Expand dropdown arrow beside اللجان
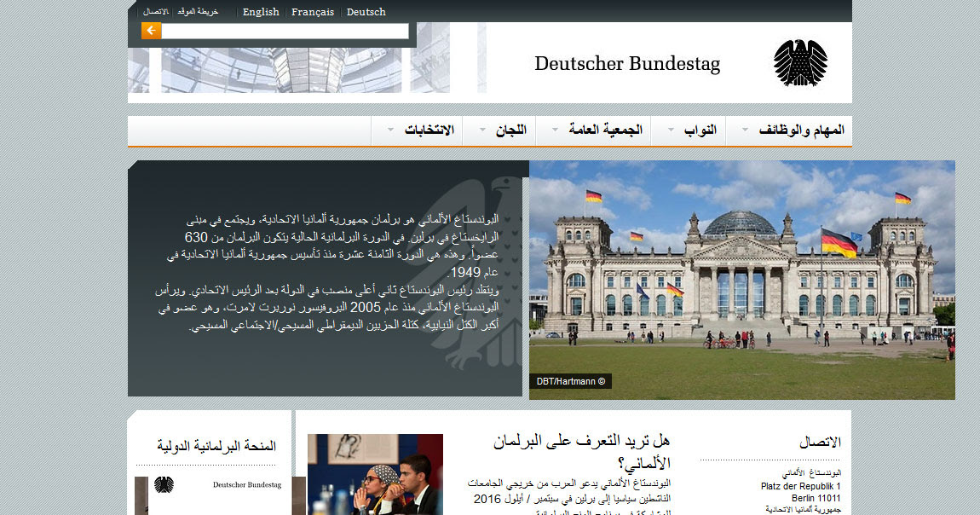The width and height of the screenshot is (980, 515). click(x=482, y=130)
